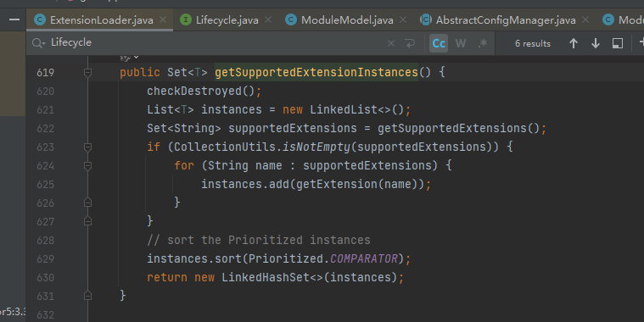Image resolution: width=644 pixels, height=322 pixels.
Task: Click the class icon on ExtensionLoader.java tab
Action: click(x=40, y=19)
